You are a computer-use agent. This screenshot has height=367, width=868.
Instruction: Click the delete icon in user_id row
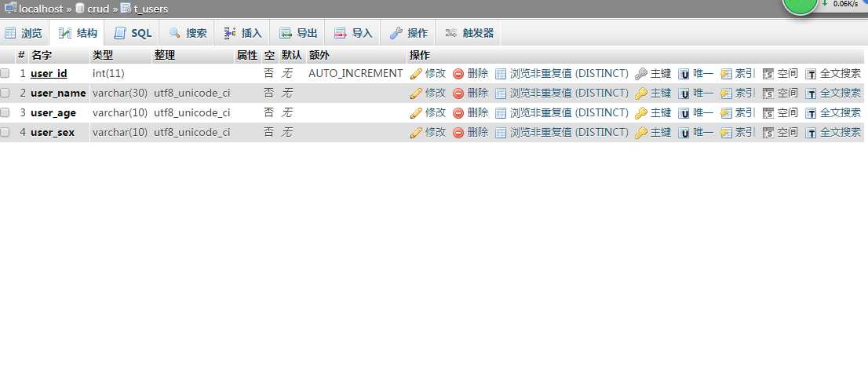[x=458, y=74]
